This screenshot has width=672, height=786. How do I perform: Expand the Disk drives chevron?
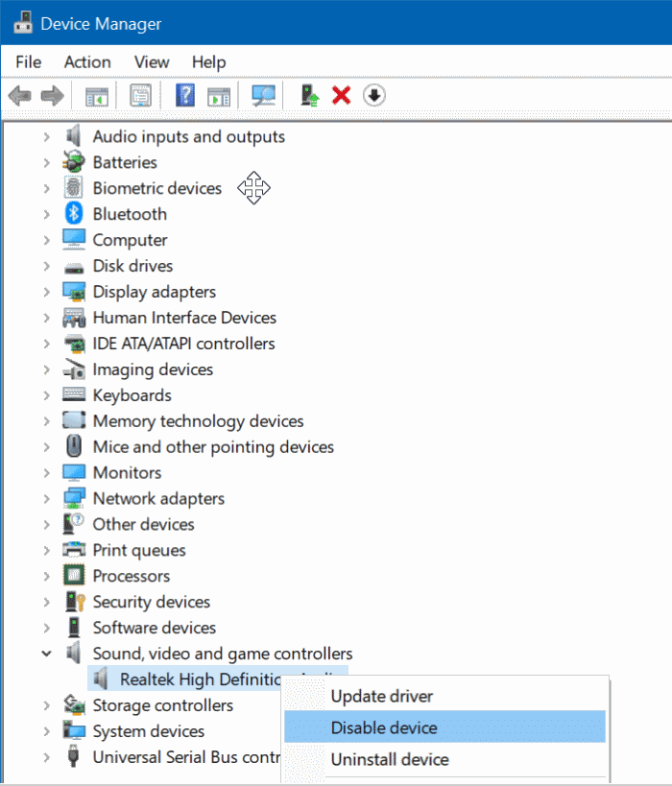point(47,266)
